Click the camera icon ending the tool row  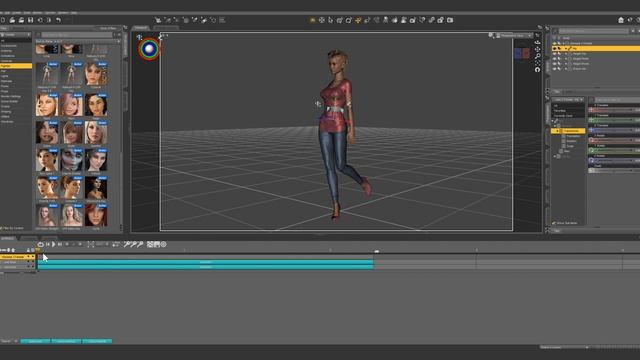[450, 20]
